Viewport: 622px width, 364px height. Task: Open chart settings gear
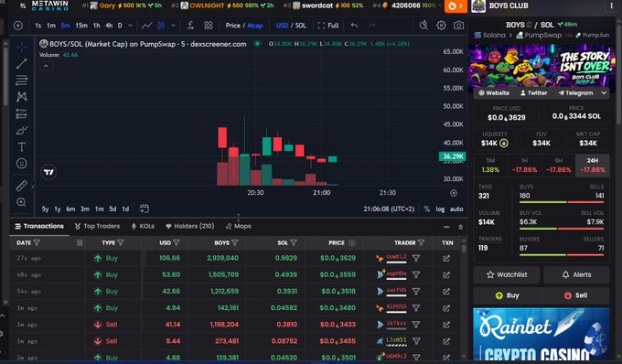tap(441, 26)
